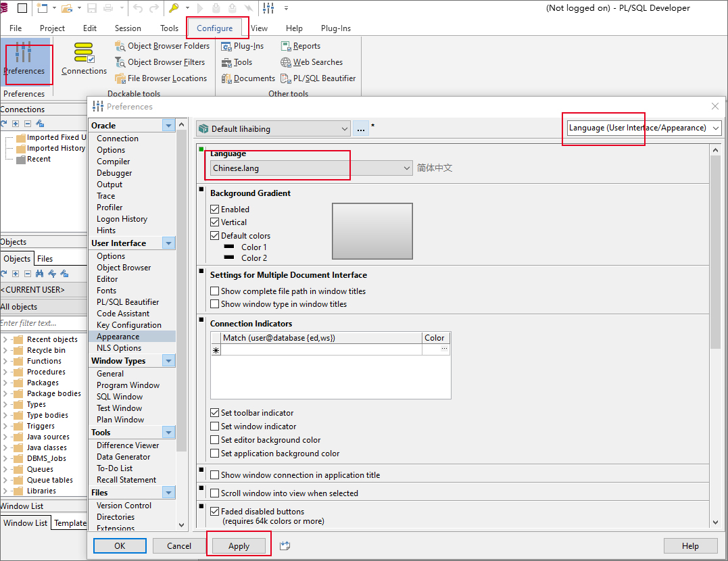Expand the Recent objects tree node
Image resolution: width=728 pixels, height=561 pixels.
coord(5,339)
